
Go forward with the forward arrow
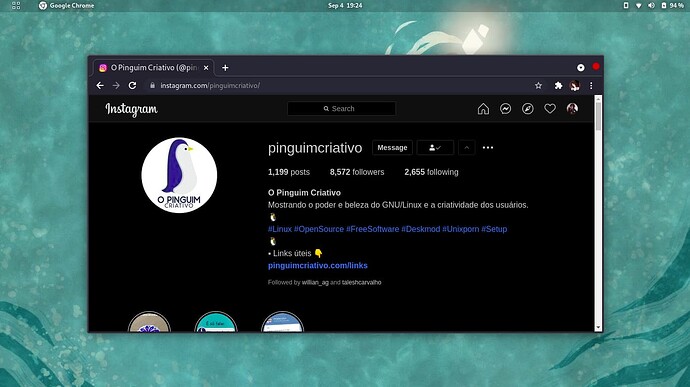[x=116, y=85]
